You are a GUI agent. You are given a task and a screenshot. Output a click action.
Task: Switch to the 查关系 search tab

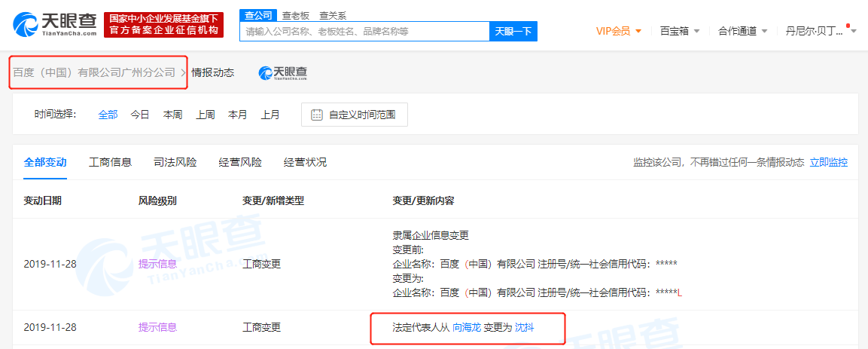[332, 16]
